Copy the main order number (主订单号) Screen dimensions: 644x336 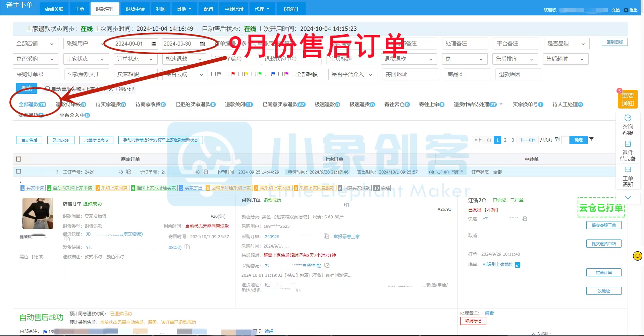[x=128, y=172]
